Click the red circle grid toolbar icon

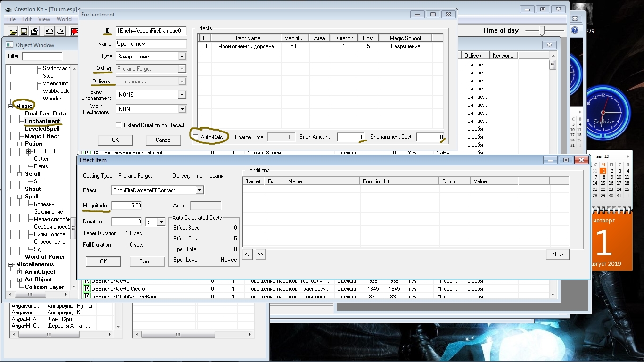pyautogui.click(x=74, y=32)
